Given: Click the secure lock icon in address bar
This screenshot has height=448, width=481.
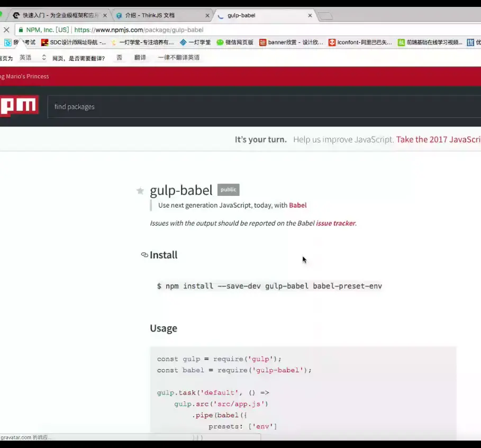Looking at the screenshot, I should [21, 30].
